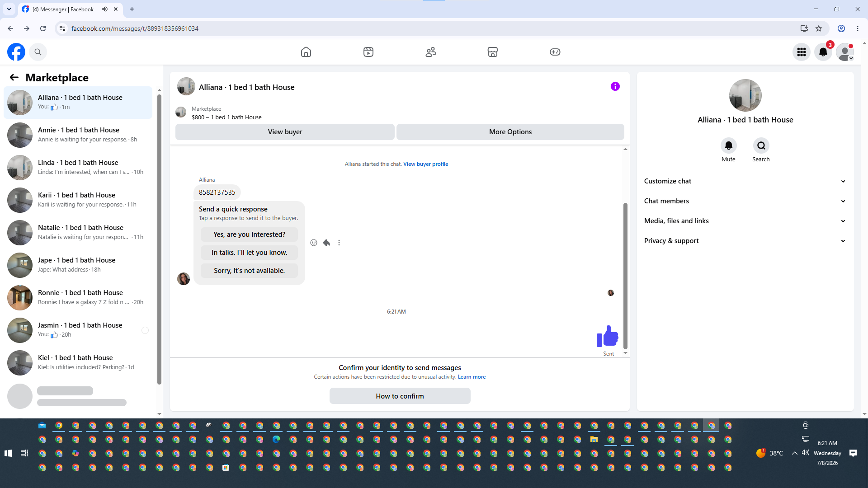Viewport: 868px width, 488px height.
Task: Reply to the quick-response message
Action: (326, 243)
